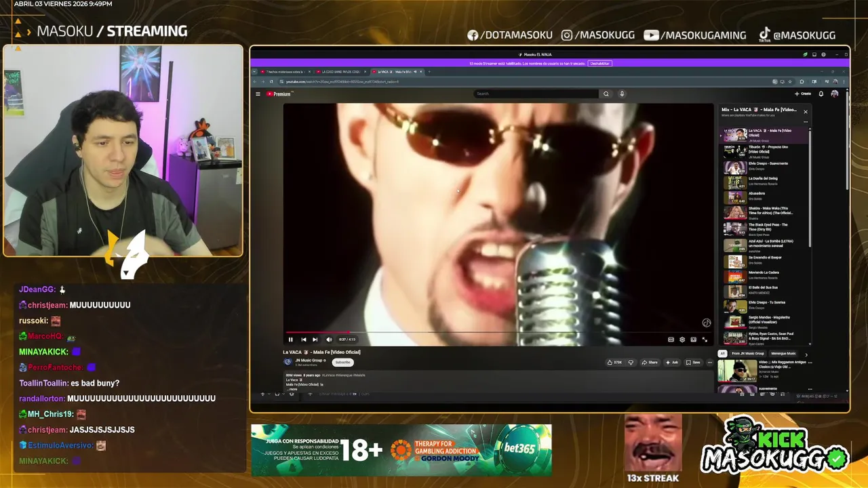Click the browser address bar URL

[342, 82]
